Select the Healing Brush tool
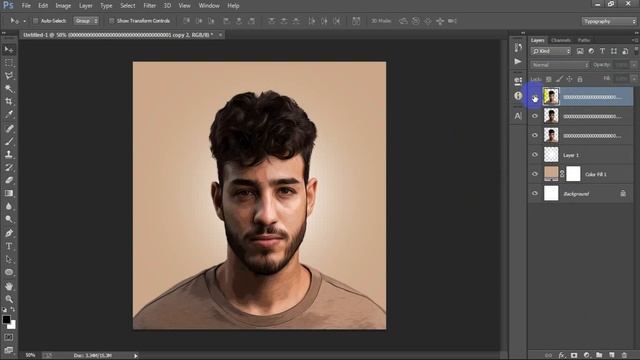640x360 pixels. click(9, 129)
